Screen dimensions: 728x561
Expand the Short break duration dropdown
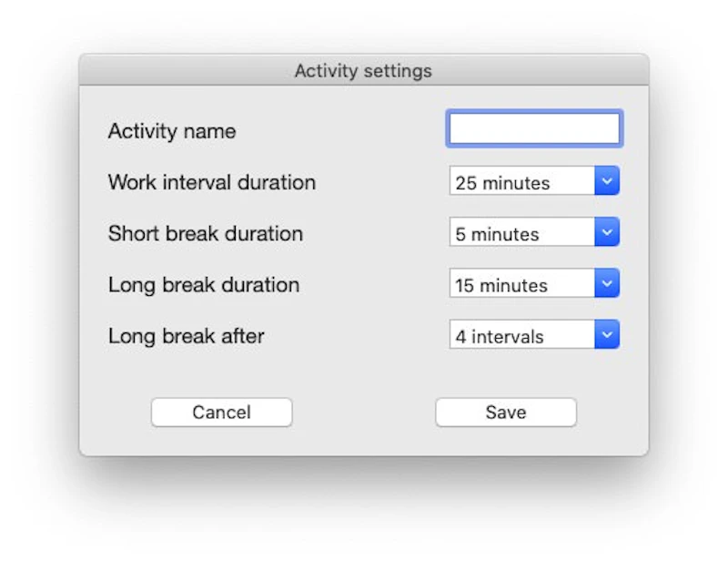click(x=534, y=232)
